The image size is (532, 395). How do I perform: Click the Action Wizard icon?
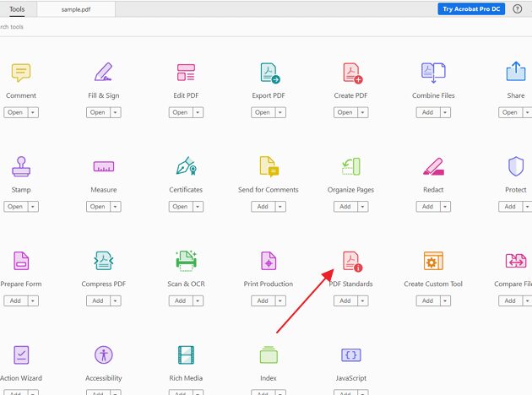coord(21,354)
